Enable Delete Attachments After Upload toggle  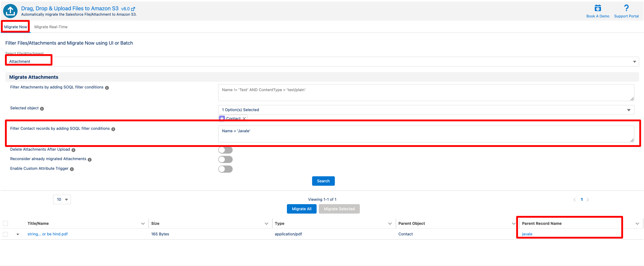click(x=225, y=150)
